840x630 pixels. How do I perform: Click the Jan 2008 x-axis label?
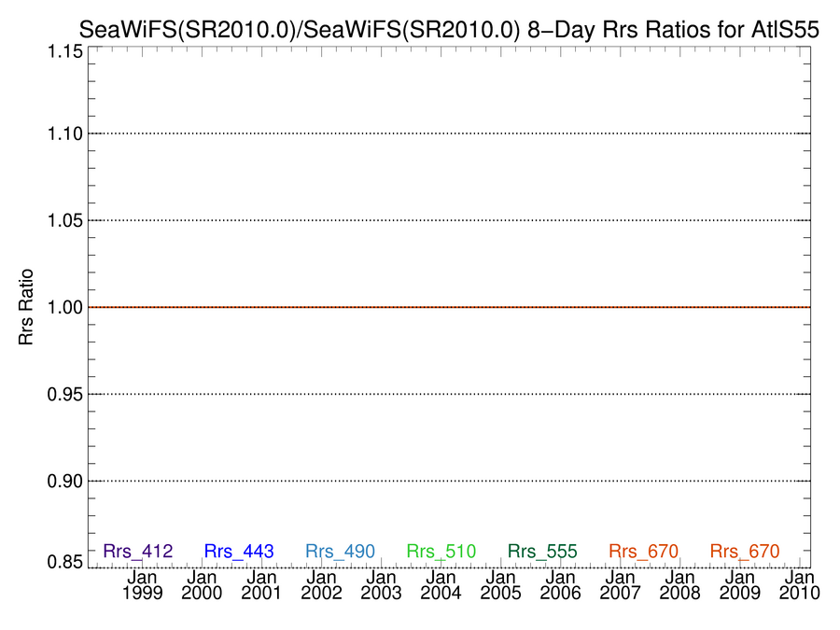[x=680, y=585]
